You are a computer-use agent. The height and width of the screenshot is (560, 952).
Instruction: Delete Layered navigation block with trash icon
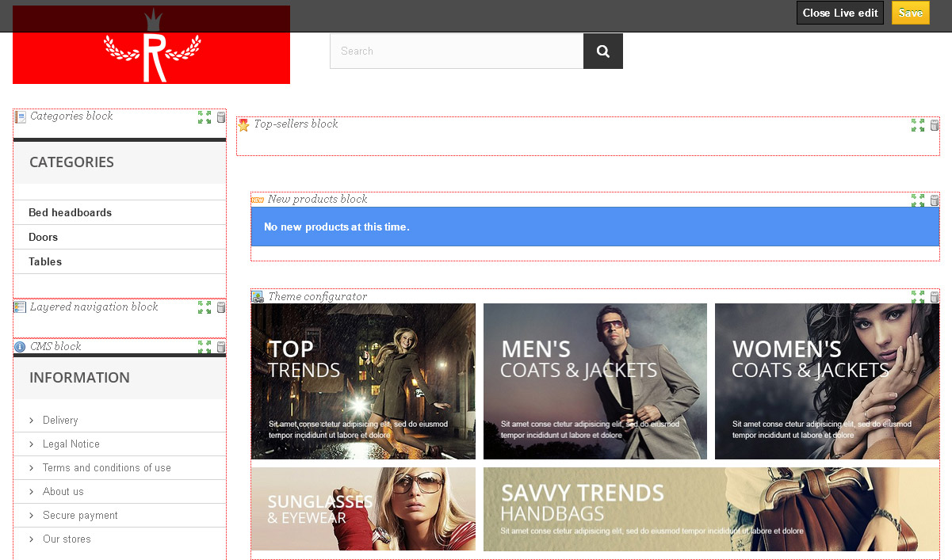click(x=221, y=307)
